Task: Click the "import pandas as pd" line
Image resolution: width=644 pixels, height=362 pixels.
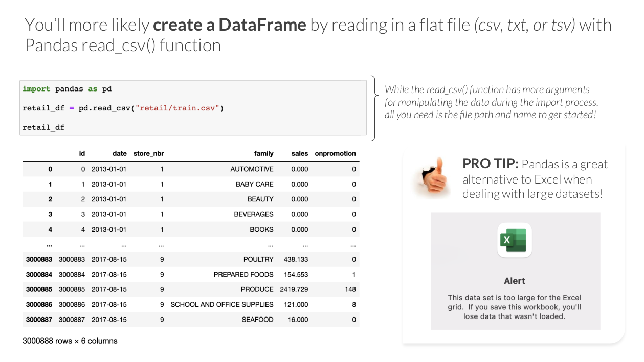Action: coord(67,89)
